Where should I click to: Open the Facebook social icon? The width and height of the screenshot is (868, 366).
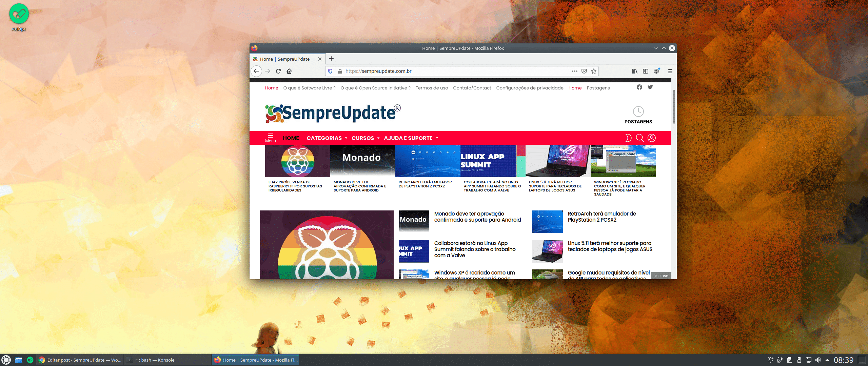tap(639, 87)
